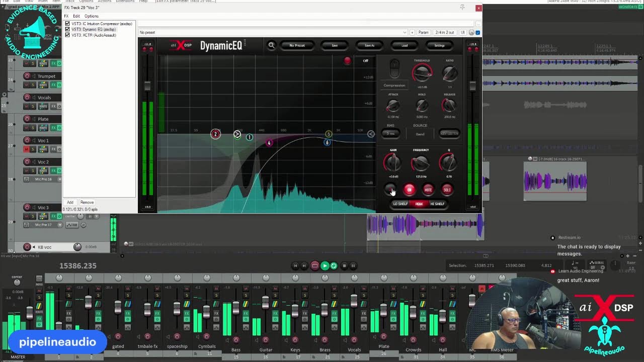The width and height of the screenshot is (644, 362).
Task: Arm record on the Plate track
Action: click(x=27, y=119)
